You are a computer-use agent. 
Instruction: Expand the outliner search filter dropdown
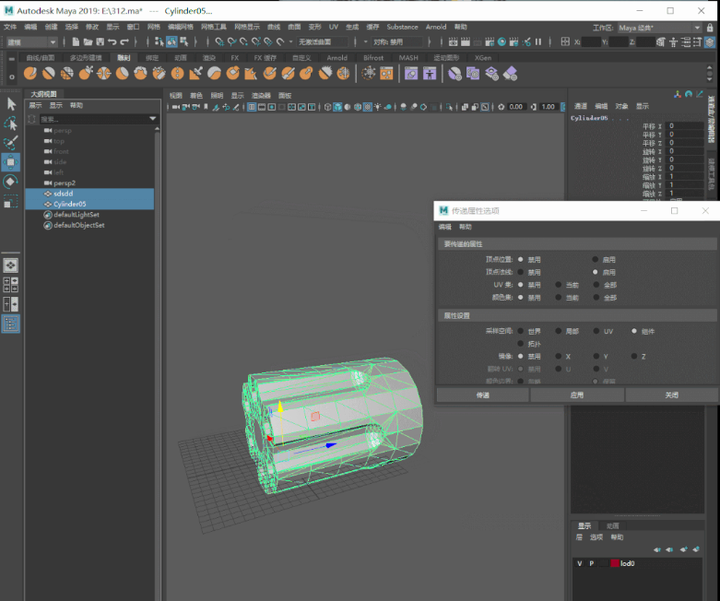tap(153, 119)
